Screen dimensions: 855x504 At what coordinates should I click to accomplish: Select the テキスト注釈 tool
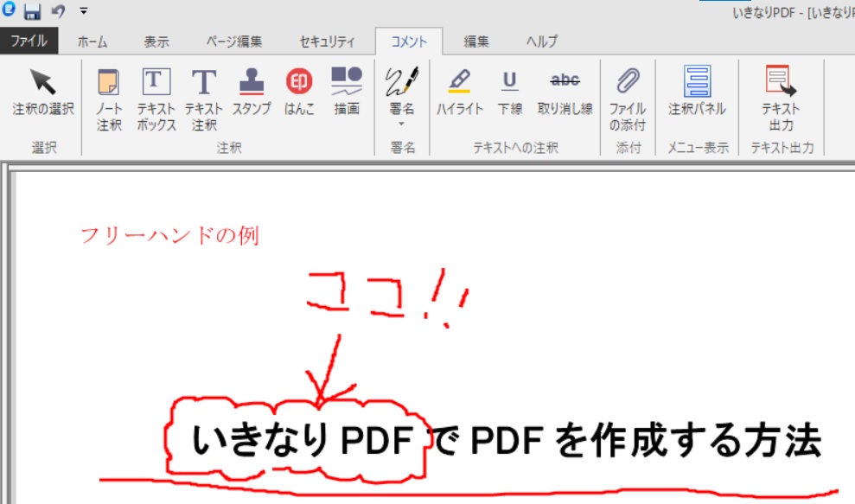click(203, 99)
